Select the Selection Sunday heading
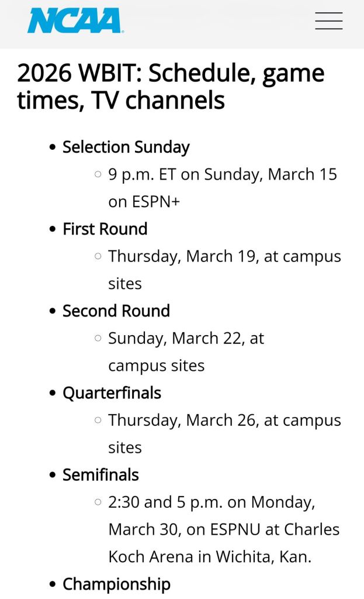 (x=126, y=147)
